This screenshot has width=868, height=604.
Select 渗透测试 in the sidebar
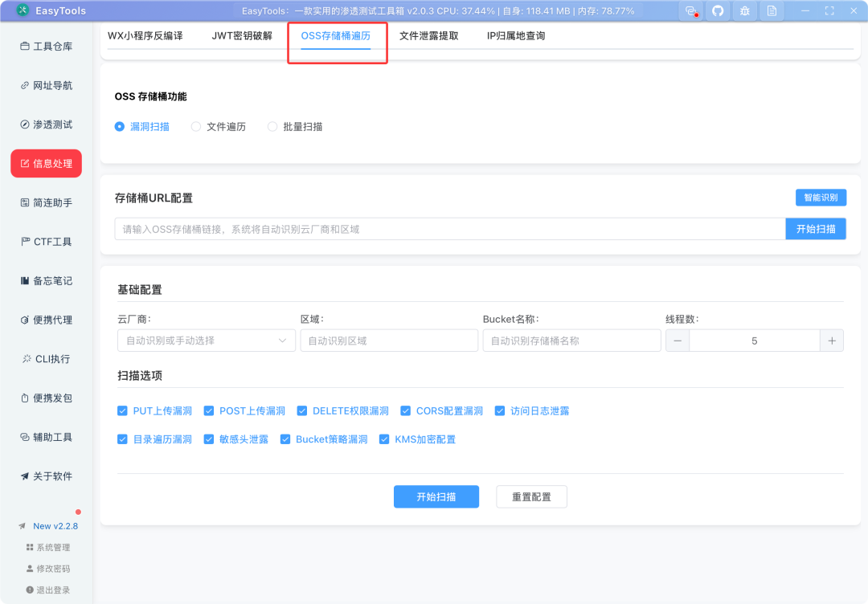point(47,124)
